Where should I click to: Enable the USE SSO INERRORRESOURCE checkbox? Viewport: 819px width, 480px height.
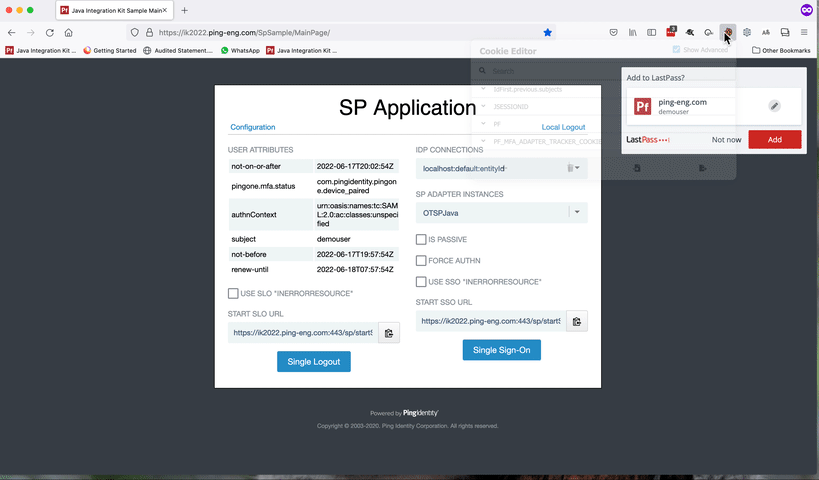click(x=421, y=282)
